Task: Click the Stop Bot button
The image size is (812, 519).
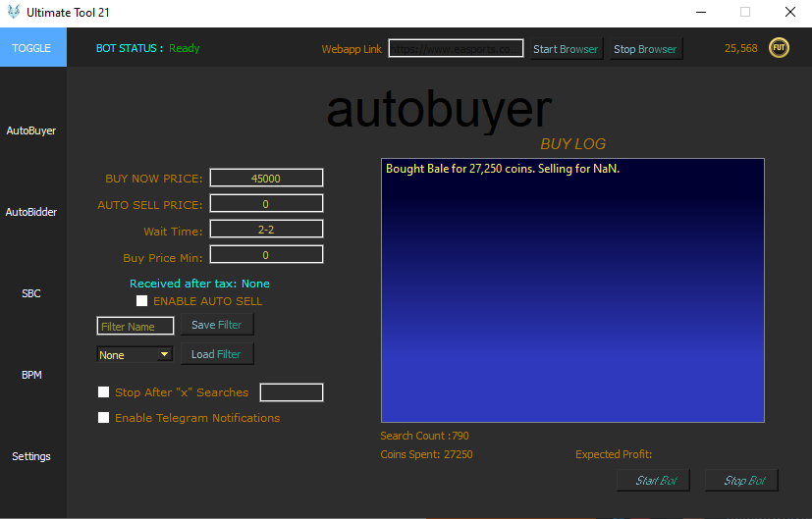Action: tap(741, 480)
